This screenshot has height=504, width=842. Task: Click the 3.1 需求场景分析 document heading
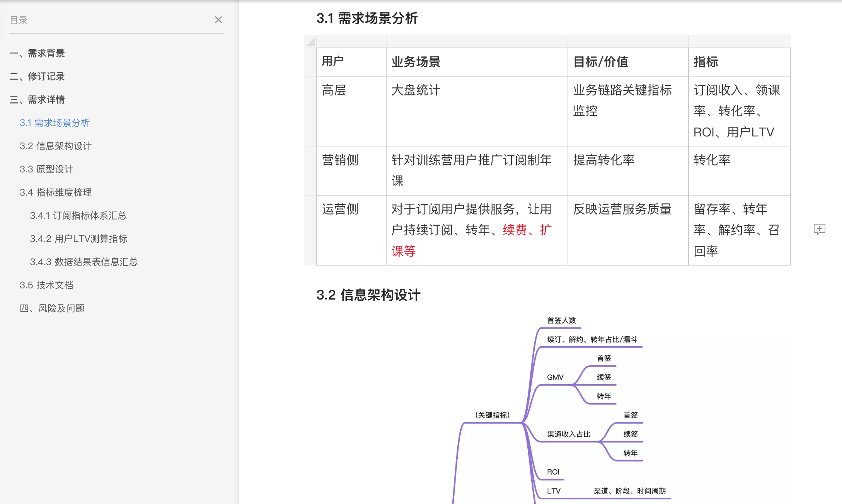(367, 18)
